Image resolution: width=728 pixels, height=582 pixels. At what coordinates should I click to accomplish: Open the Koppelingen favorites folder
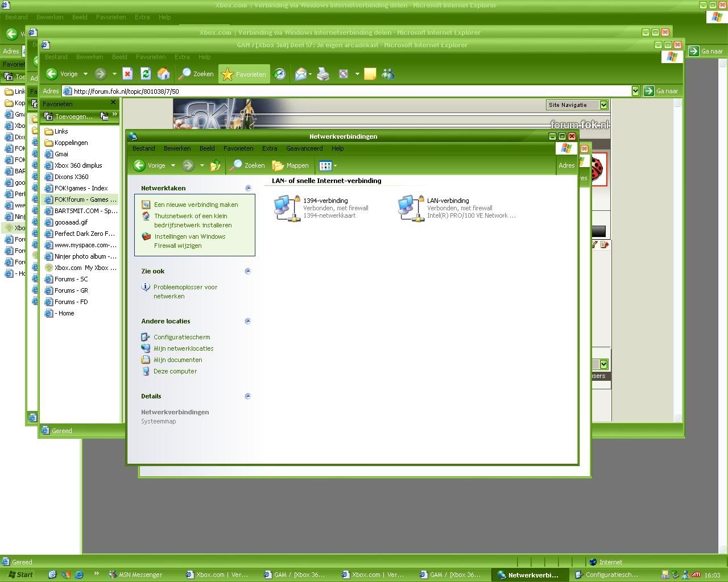(x=65, y=143)
